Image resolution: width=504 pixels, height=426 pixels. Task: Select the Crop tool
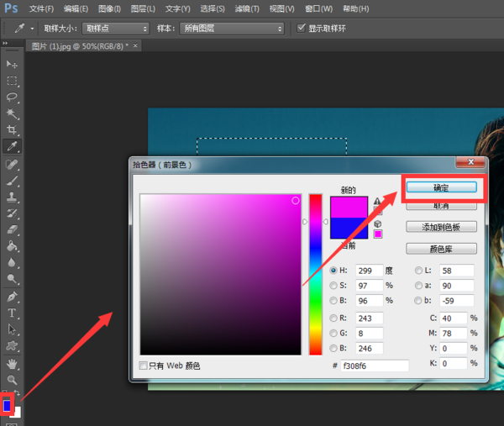pos(12,130)
